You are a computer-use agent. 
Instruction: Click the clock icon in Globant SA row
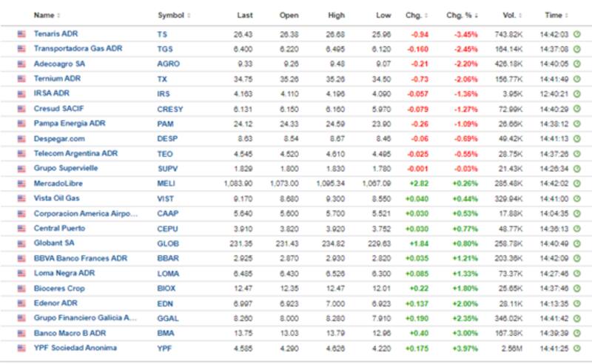[577, 243]
